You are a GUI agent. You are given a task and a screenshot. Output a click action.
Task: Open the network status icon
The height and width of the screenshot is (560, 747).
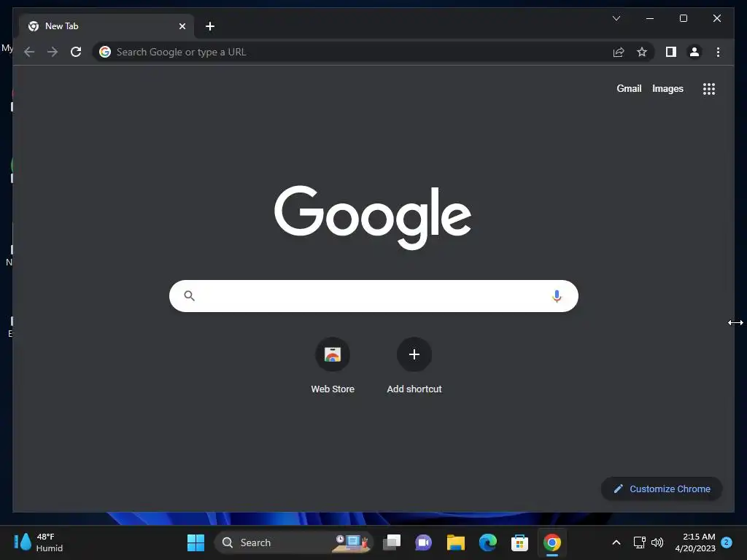coord(639,542)
